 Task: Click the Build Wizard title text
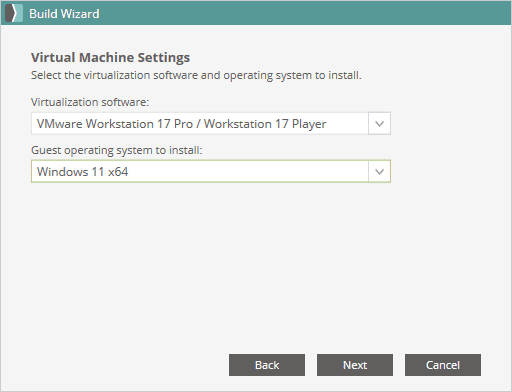click(64, 14)
